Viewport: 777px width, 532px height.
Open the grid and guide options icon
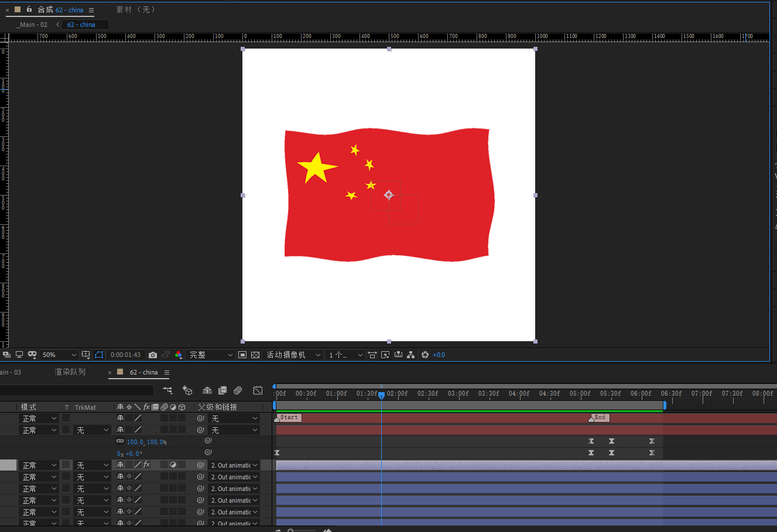point(86,355)
